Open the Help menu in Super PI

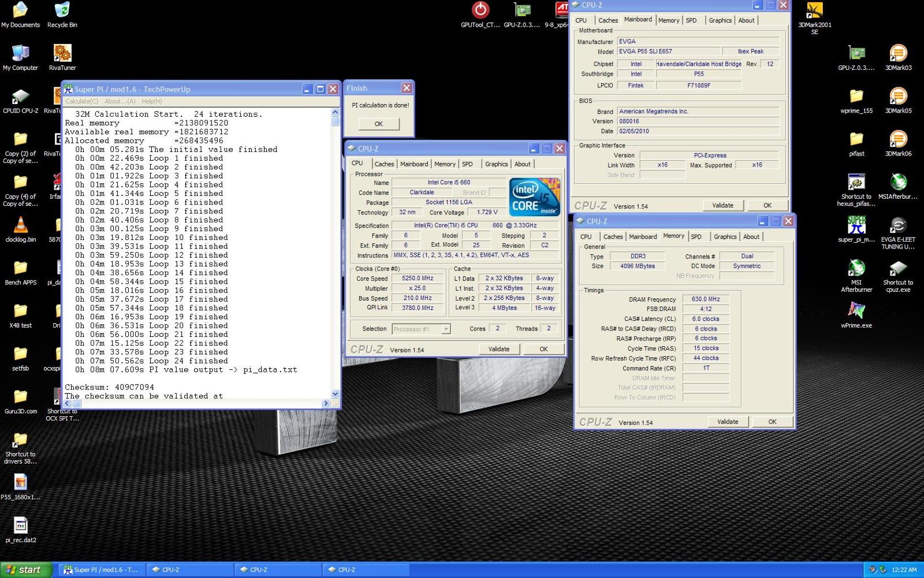152,101
